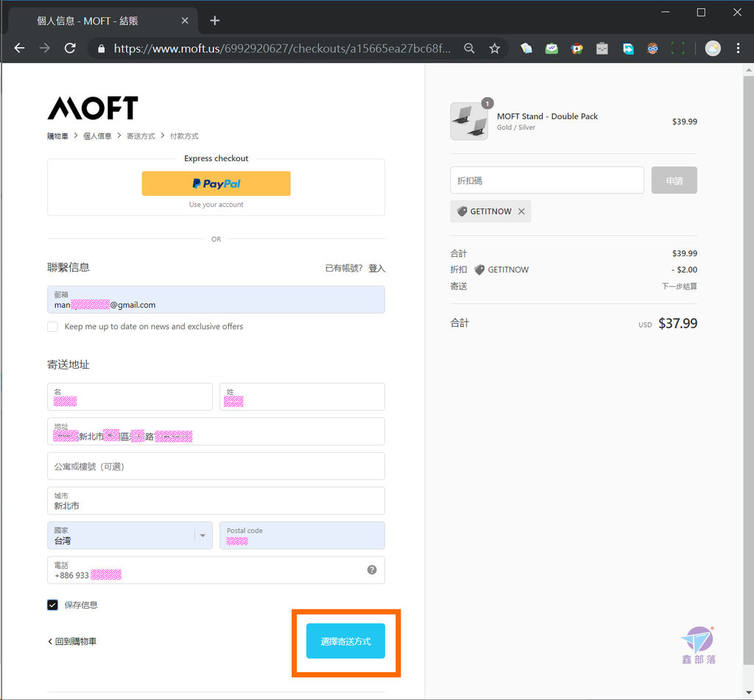754x700 pixels.
Task: Focus the Postal code field
Action: point(302,536)
